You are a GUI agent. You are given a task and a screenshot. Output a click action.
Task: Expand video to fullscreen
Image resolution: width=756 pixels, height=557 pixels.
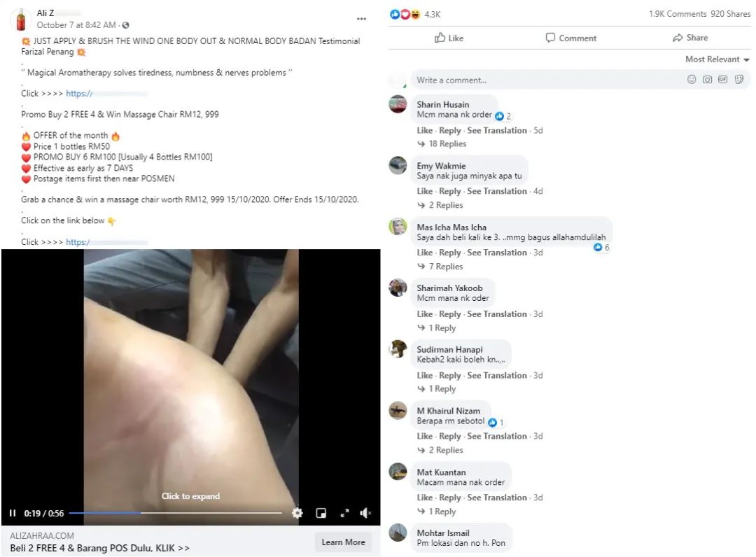coord(344,513)
